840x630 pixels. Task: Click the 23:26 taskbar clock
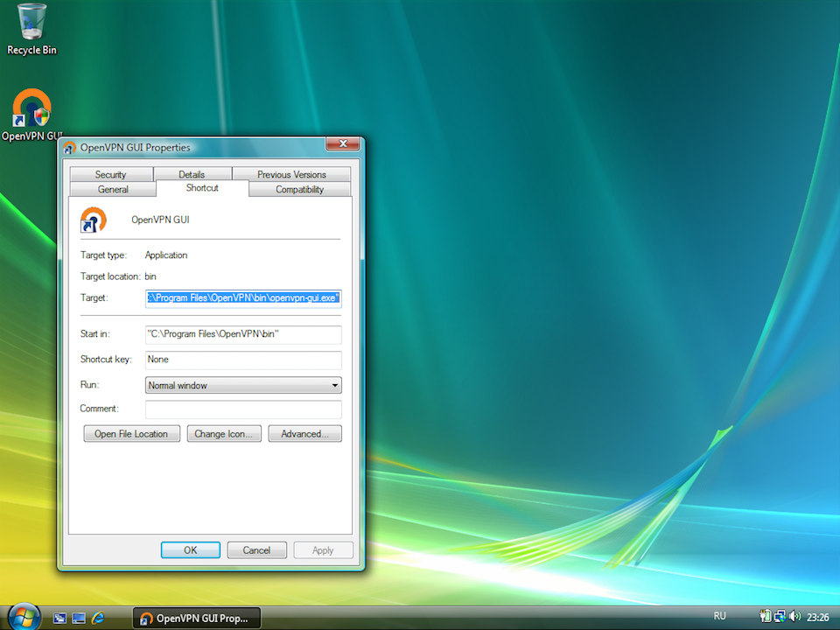tap(817, 617)
